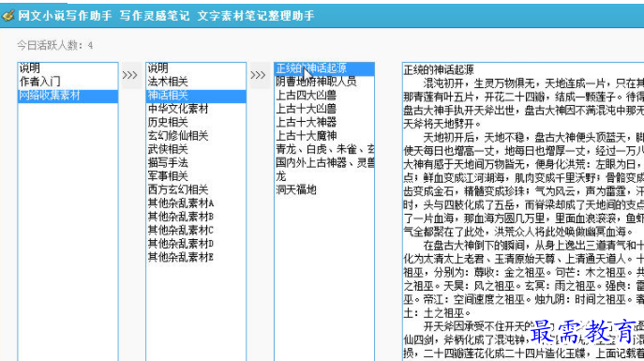Viewport: 644px width, 361px height.
Task: Select 作者入门 in the first list
Action: click(x=67, y=82)
